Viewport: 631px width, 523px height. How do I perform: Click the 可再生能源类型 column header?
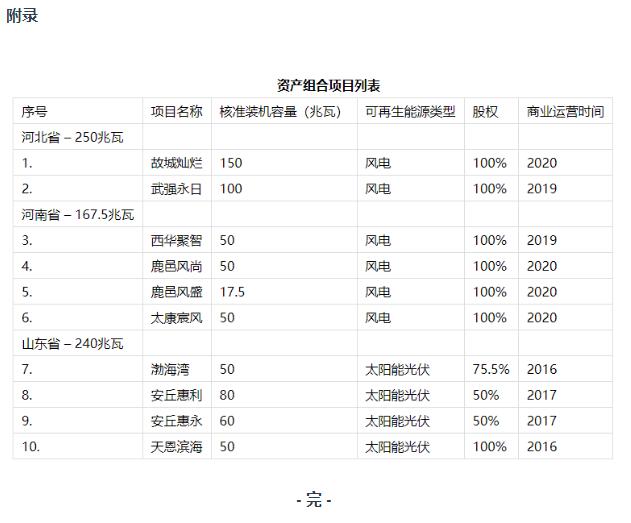[x=409, y=111]
